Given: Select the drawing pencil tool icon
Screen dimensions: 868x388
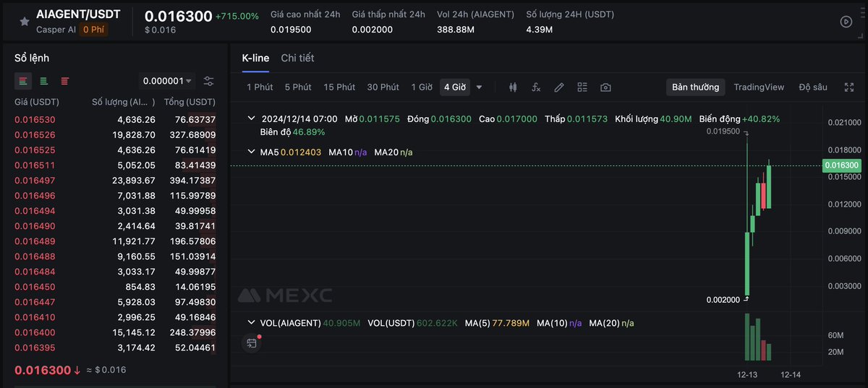Looking at the screenshot, I should pyautogui.click(x=559, y=87).
